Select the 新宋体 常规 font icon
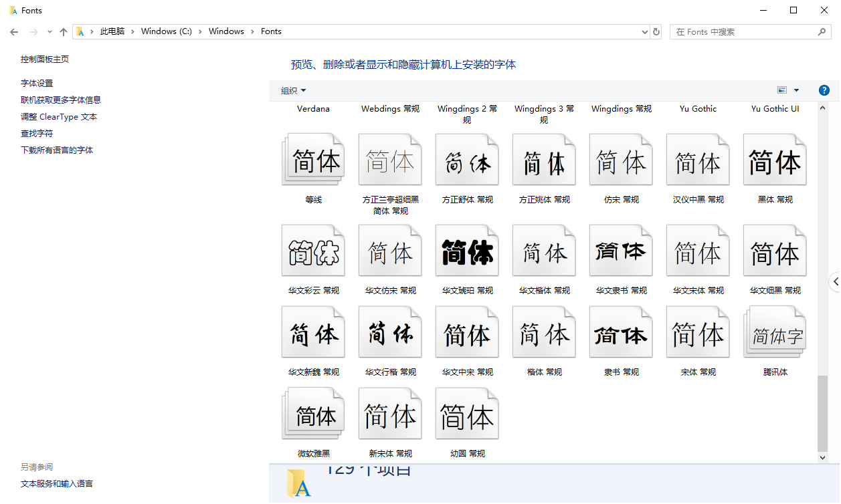Viewport: 841px width, 504px height. coord(390,414)
